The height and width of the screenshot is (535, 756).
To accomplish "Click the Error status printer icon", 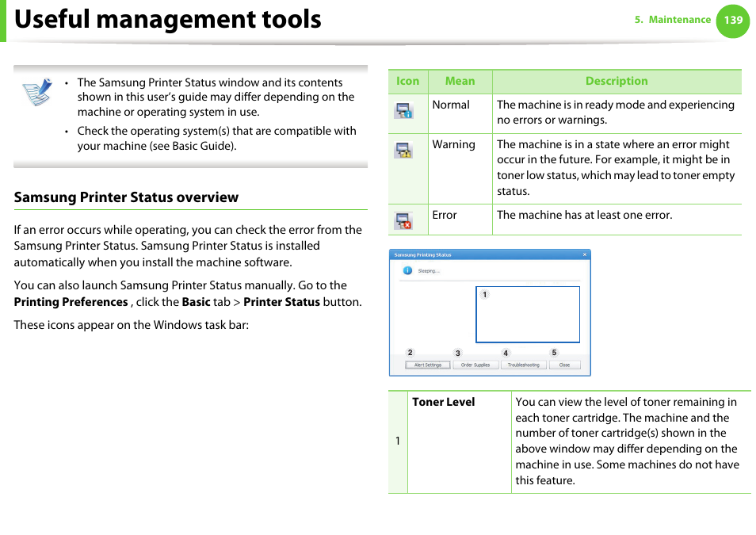I will (x=403, y=221).
